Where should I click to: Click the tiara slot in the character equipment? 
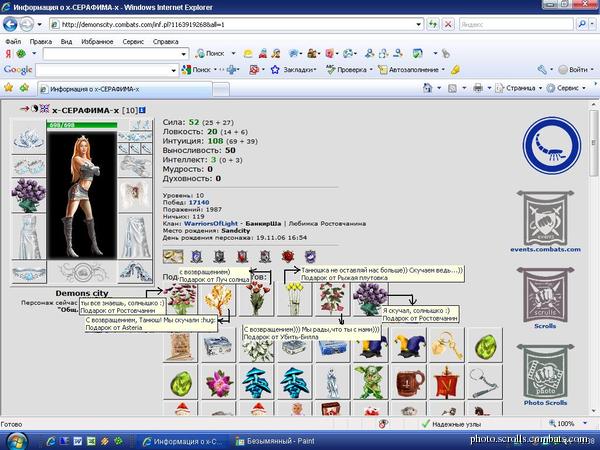point(29,137)
